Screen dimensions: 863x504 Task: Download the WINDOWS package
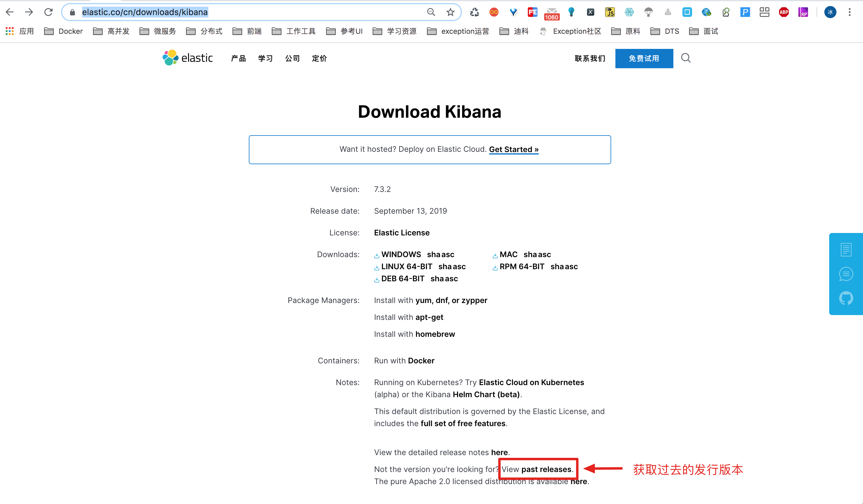click(401, 254)
